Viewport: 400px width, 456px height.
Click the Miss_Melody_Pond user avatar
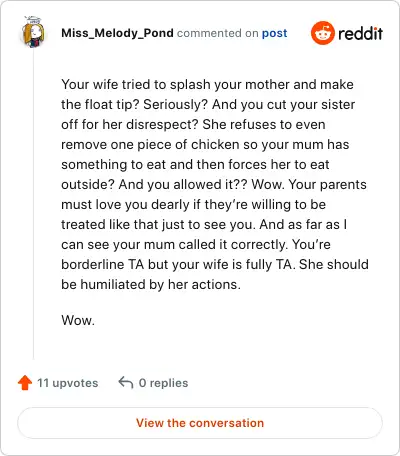coord(33,32)
